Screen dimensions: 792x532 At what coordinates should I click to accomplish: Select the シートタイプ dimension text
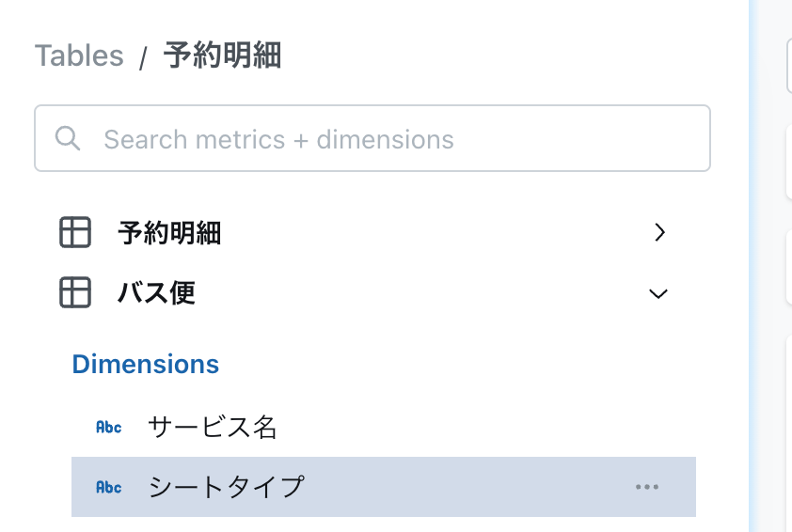pyautogui.click(x=227, y=487)
